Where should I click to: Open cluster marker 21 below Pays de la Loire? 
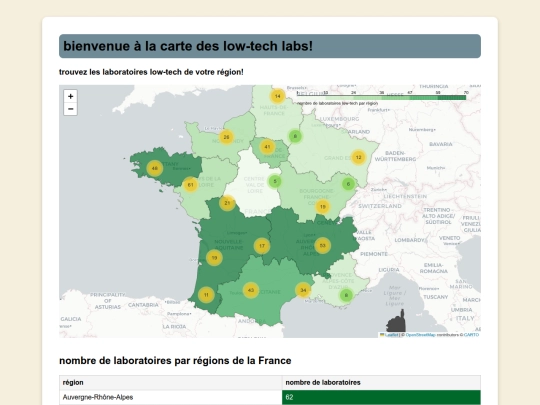(x=227, y=203)
